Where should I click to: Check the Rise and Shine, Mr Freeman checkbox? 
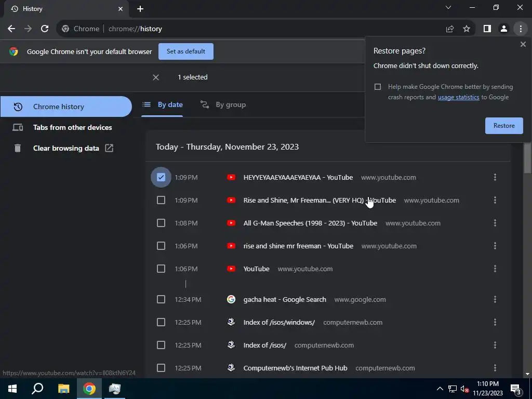coord(161,200)
